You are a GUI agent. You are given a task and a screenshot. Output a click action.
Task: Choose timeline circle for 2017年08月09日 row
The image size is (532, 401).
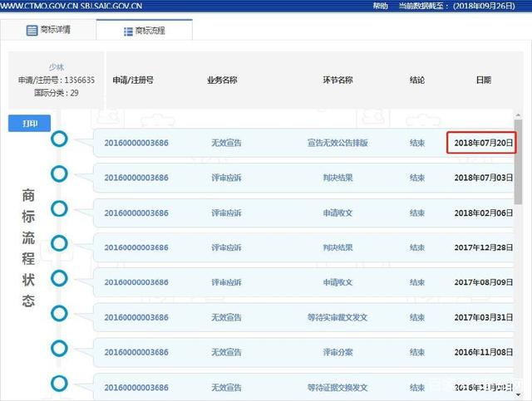point(59,278)
